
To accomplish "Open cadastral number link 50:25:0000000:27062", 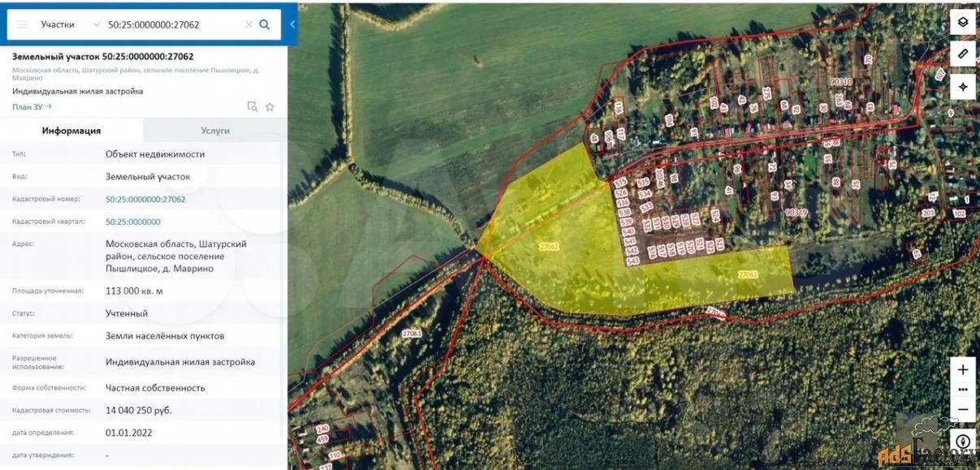I will 145,199.
